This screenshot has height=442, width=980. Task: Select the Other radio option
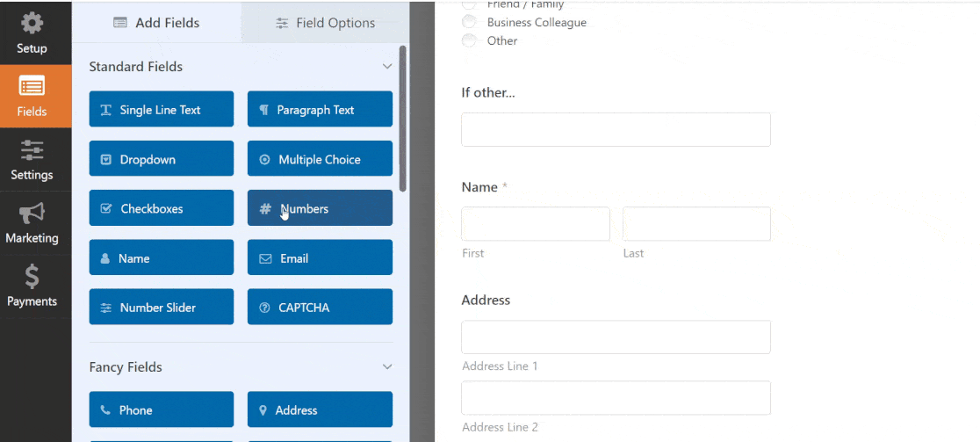tap(469, 40)
